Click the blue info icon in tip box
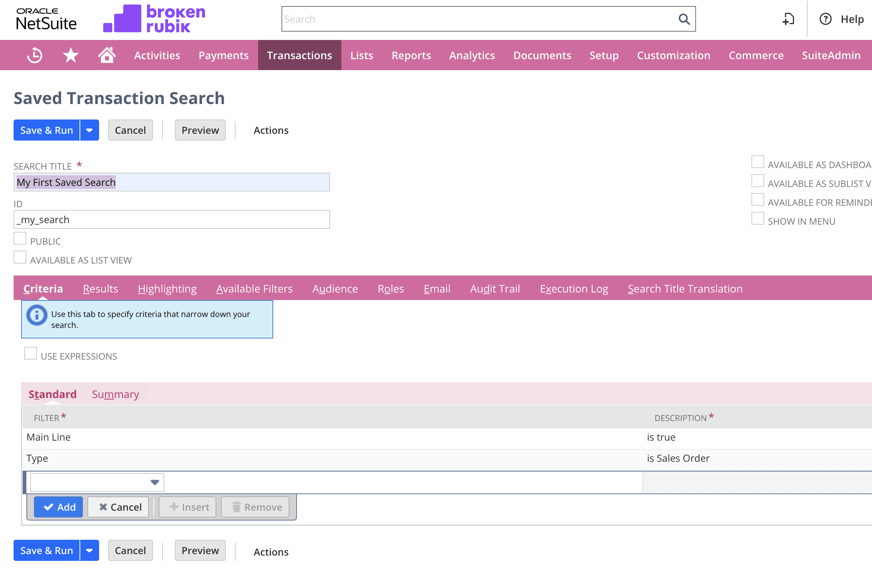The width and height of the screenshot is (872, 588). coord(36,315)
